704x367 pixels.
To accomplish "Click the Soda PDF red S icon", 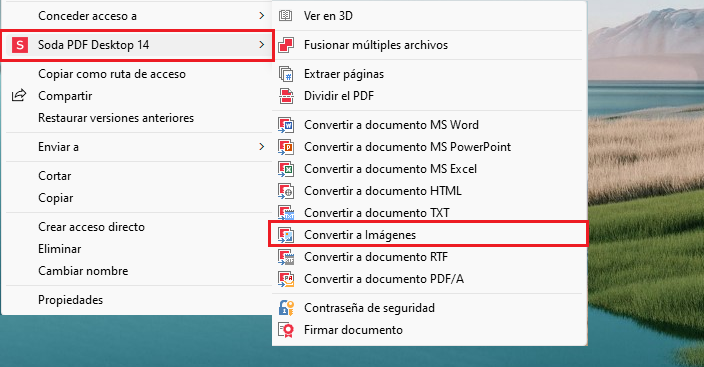I will pyautogui.click(x=20, y=45).
